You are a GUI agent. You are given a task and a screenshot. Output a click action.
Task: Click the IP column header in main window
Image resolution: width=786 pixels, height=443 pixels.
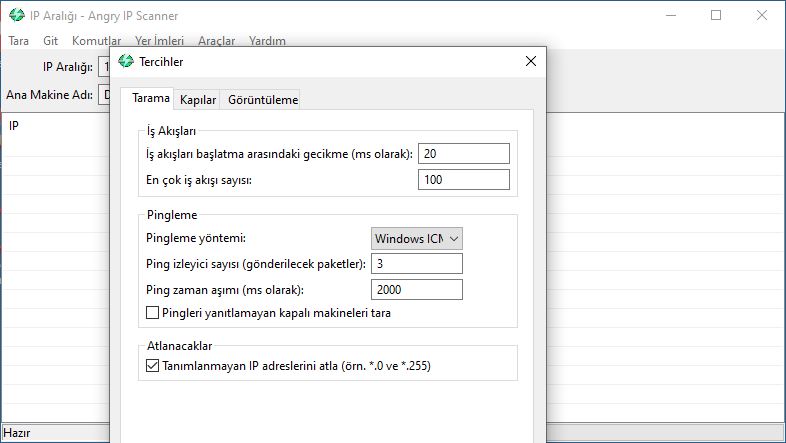pos(14,126)
